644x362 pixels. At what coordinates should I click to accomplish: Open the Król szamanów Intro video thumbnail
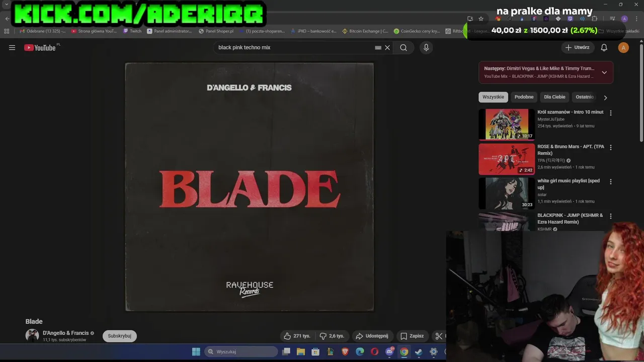click(507, 124)
